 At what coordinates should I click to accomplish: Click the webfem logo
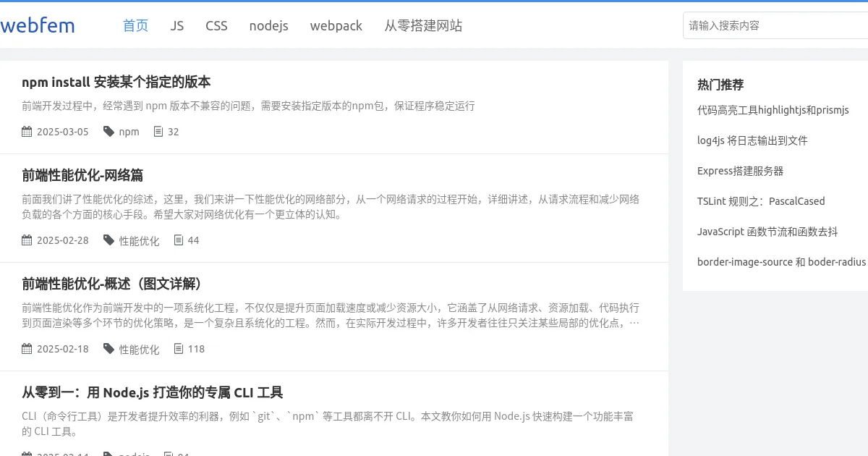point(38,25)
